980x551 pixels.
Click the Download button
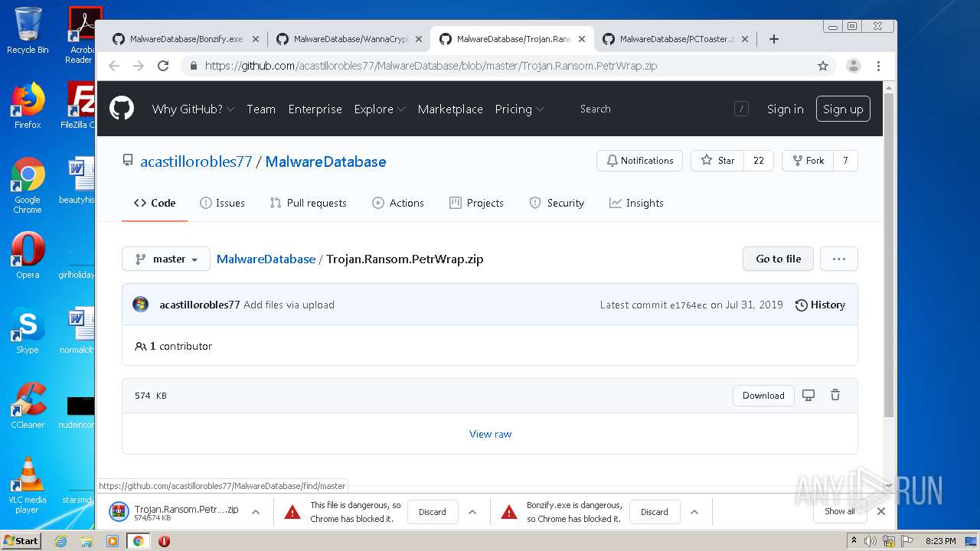763,395
